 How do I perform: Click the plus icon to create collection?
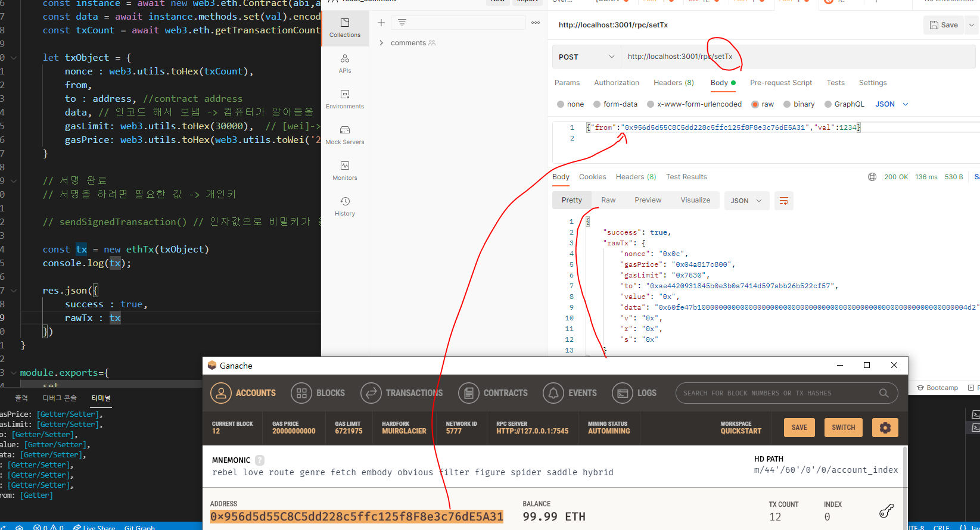point(381,23)
